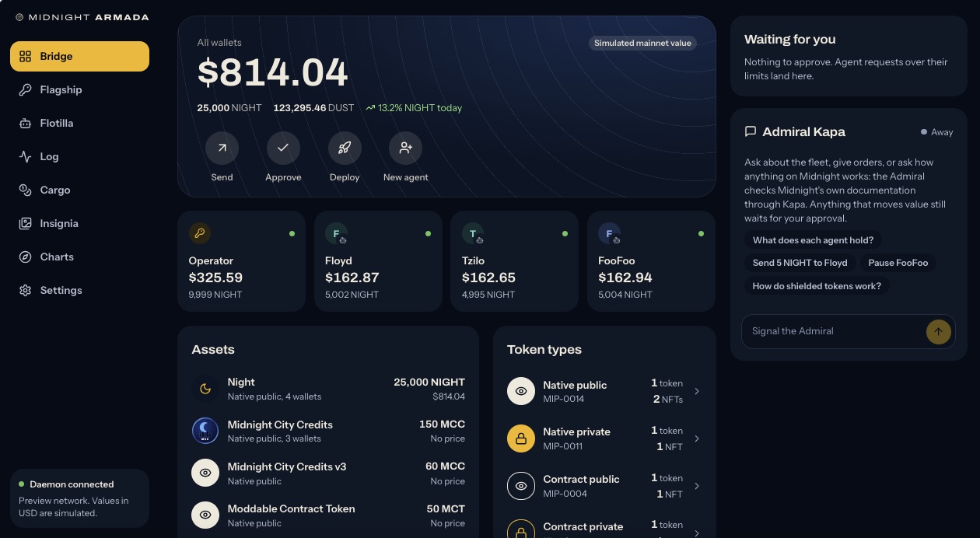Choose 'How do shielded tokens work?' suggestion
Screen dimensions: 980x538
pos(817,286)
